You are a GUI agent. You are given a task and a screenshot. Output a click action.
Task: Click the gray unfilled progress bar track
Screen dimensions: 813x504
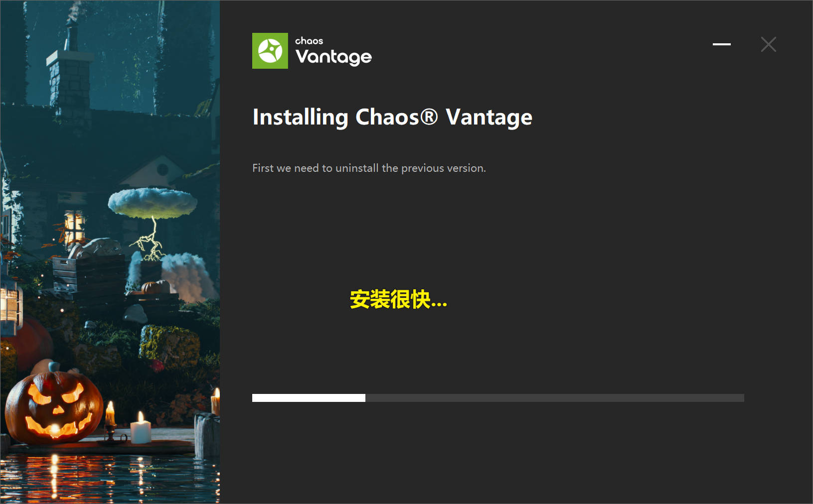(555, 398)
